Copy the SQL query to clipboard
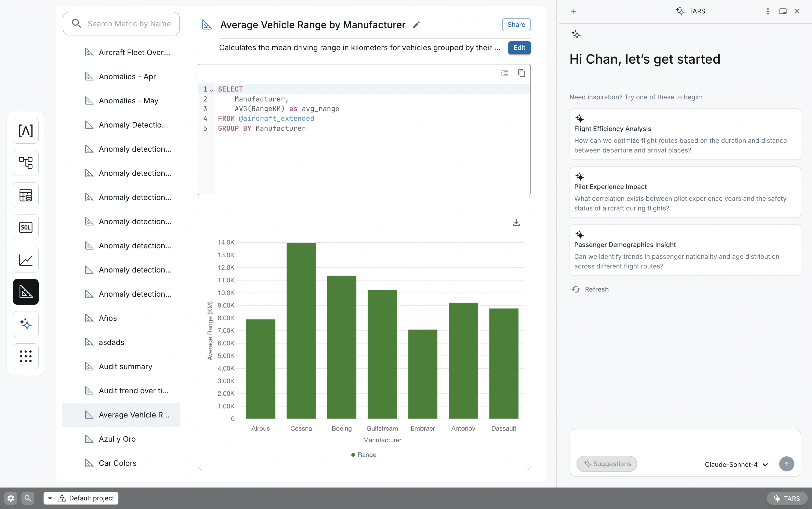Viewport: 812px width, 509px height. pos(521,73)
